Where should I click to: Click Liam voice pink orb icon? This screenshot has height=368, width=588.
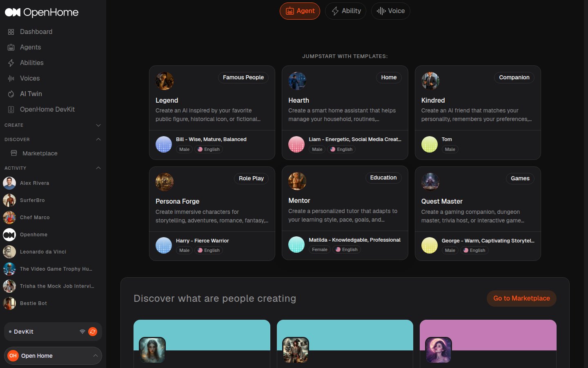pyautogui.click(x=296, y=144)
